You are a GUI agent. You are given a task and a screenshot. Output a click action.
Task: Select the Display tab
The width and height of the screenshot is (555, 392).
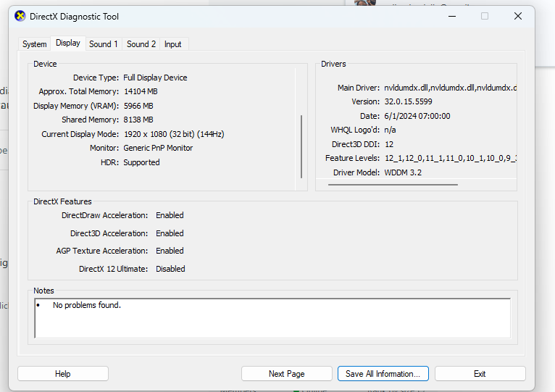(68, 43)
